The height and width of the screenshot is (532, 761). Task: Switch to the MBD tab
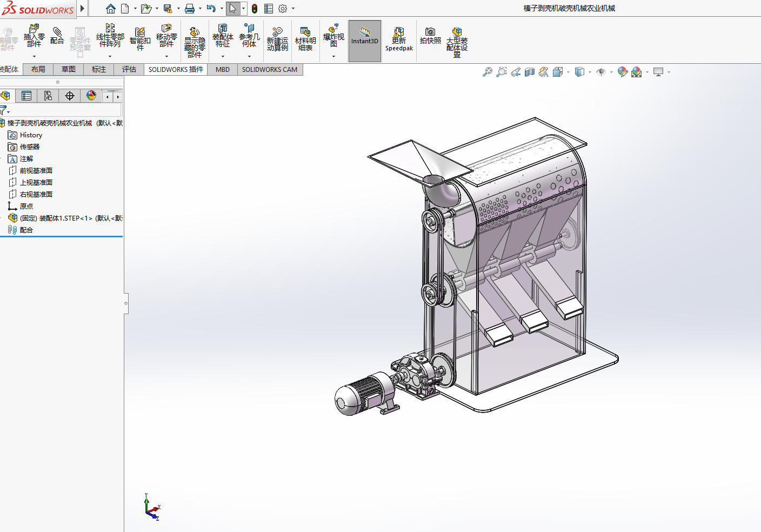(x=223, y=69)
